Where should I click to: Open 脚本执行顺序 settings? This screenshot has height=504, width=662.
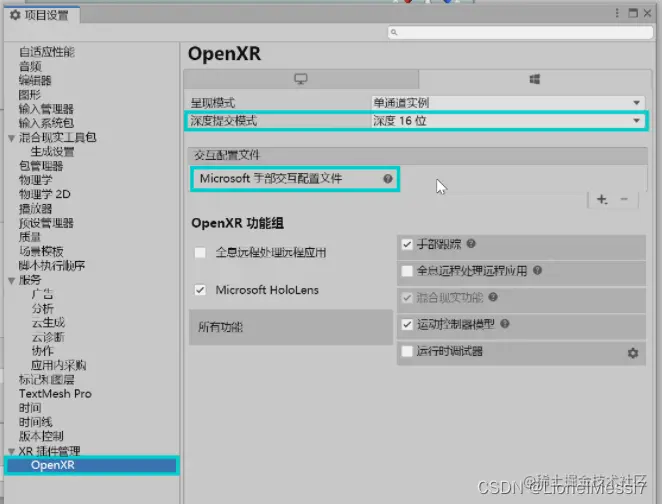[x=52, y=266]
